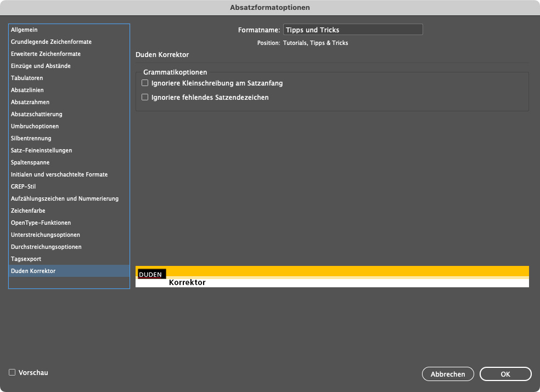Image resolution: width=540 pixels, height=392 pixels.
Task: Open OpenType-Funktionen settings
Action: pyautogui.click(x=69, y=223)
